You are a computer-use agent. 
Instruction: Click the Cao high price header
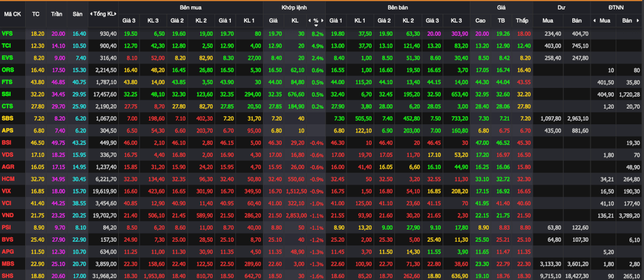coord(480,21)
